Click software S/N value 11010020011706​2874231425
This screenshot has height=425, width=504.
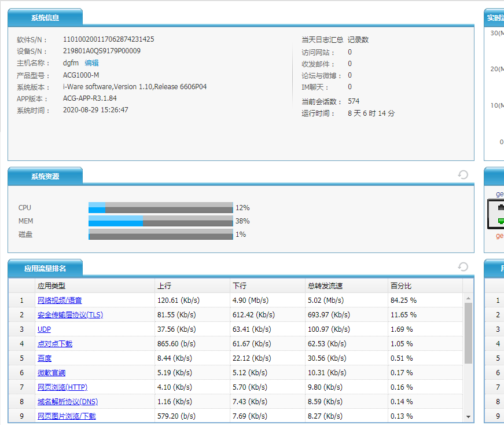pyautogui.click(x=109, y=39)
